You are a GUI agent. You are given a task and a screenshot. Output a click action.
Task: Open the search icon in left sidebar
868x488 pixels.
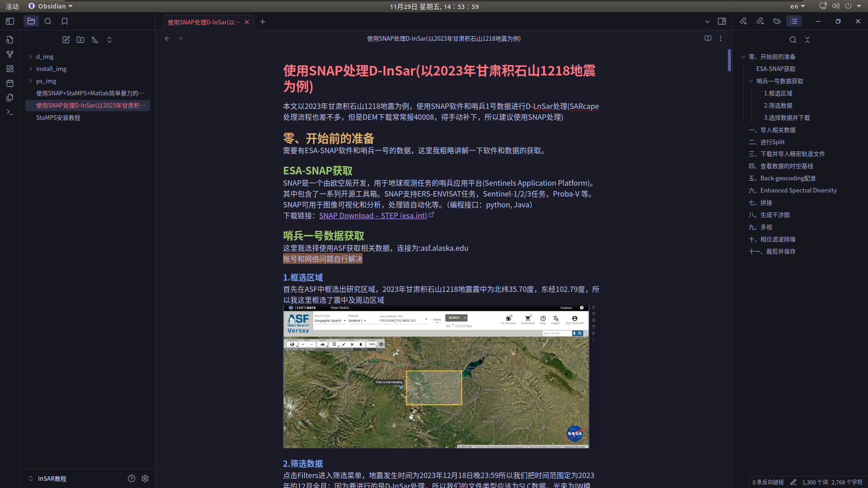(x=48, y=21)
